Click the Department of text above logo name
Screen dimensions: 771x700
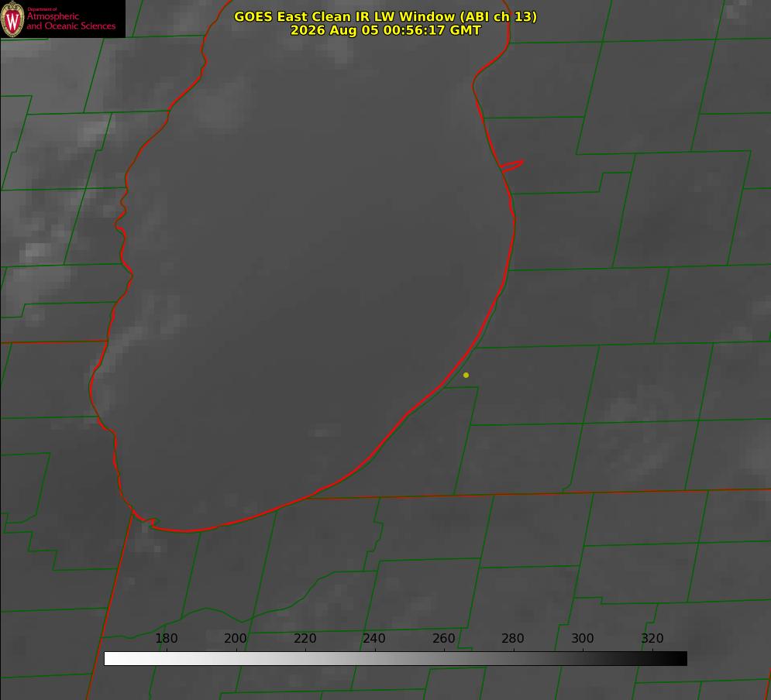pos(42,9)
